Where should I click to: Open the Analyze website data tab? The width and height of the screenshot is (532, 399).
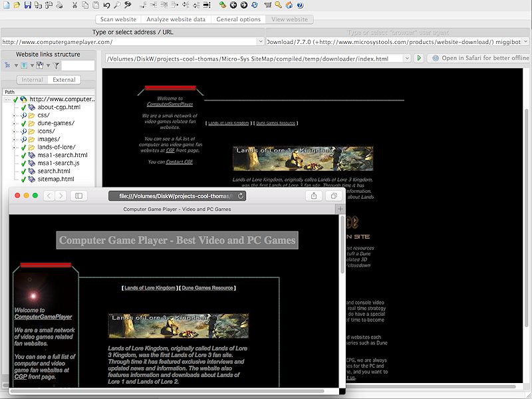tap(176, 19)
